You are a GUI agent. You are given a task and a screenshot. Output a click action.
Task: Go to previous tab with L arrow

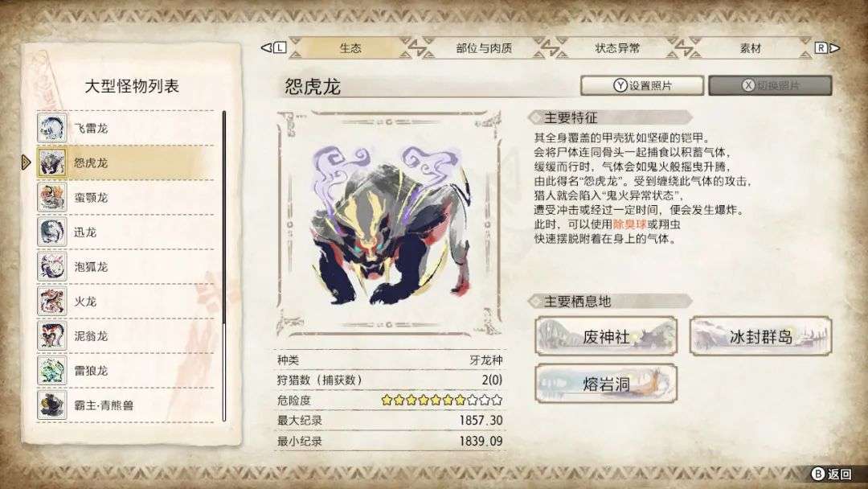click(x=273, y=48)
